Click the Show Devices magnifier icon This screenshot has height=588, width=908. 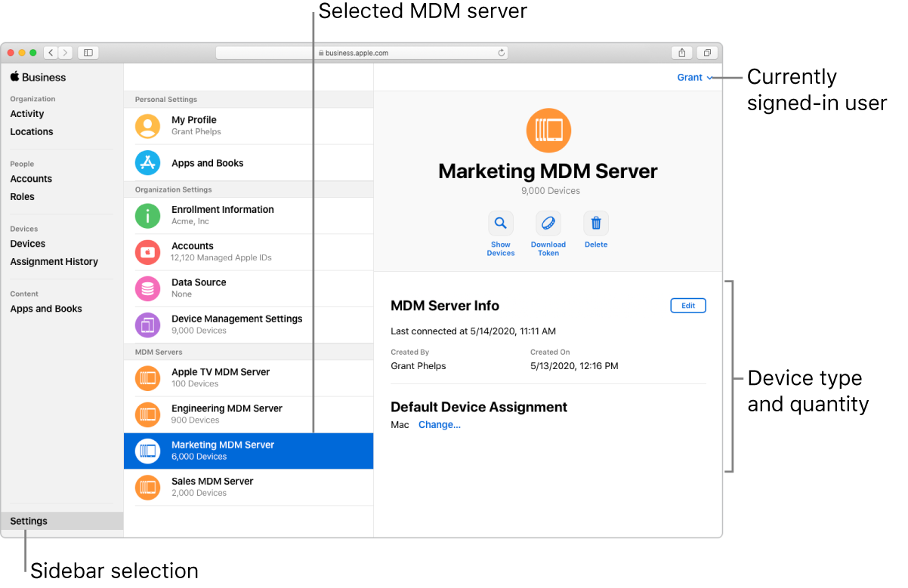click(x=500, y=223)
